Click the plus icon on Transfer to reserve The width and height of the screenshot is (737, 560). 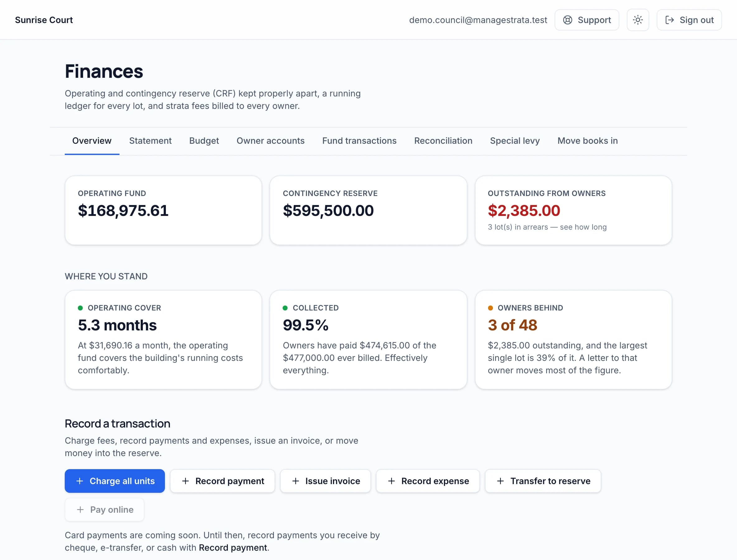point(500,481)
